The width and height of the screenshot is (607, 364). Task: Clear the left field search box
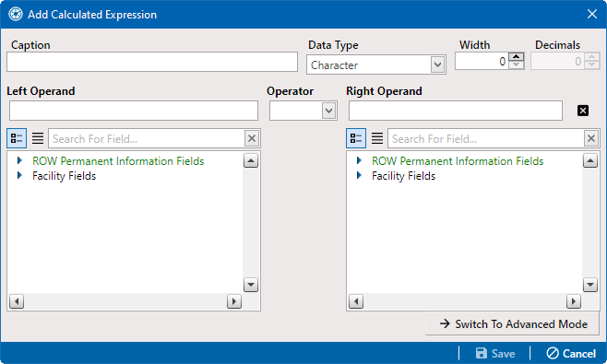pos(252,138)
